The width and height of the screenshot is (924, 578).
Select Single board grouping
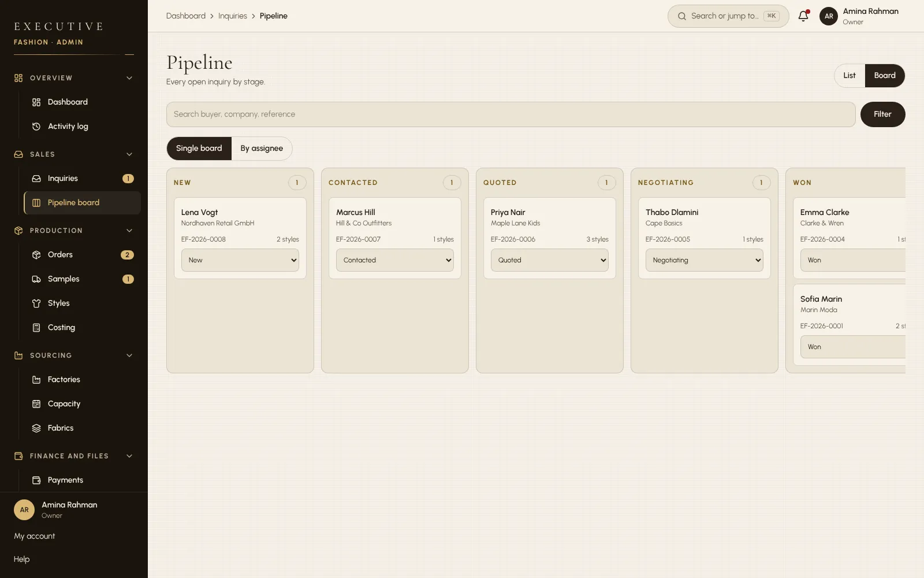click(x=199, y=149)
